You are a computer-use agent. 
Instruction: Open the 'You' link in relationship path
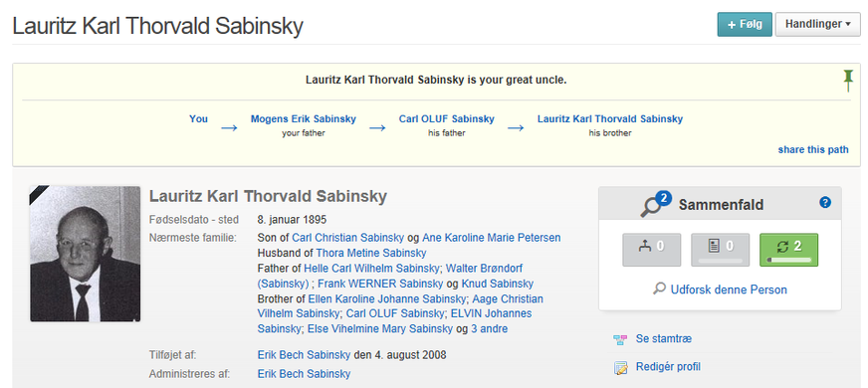coord(198,119)
